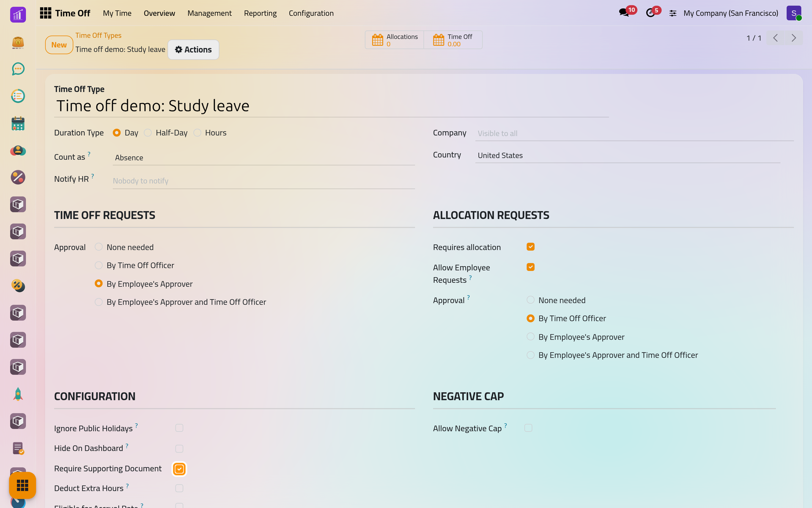
Task: Open the Count as dropdown field
Action: coord(264,157)
